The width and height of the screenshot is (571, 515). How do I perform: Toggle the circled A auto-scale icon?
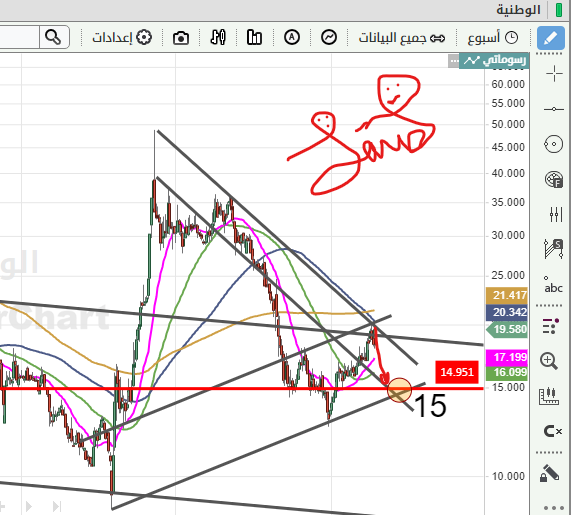click(292, 37)
